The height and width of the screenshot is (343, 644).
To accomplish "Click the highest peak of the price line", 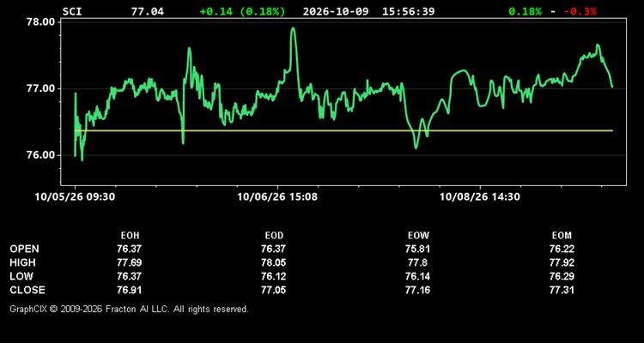I will (x=293, y=28).
